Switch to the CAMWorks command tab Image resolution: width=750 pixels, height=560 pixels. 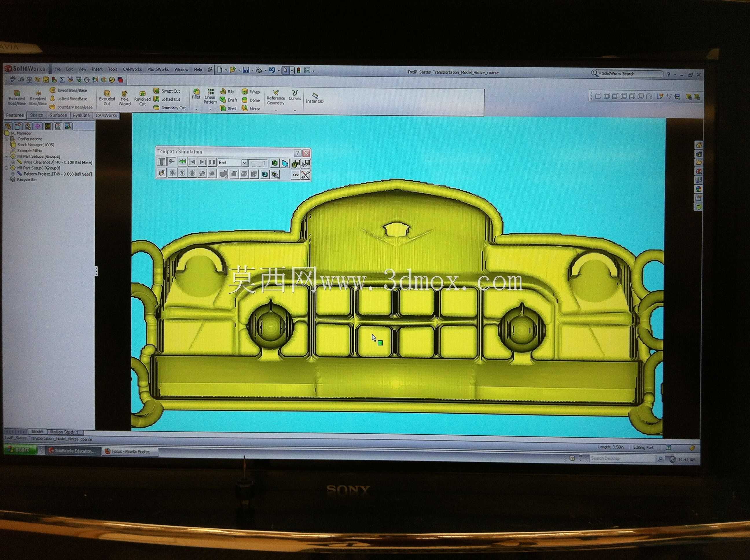pyautogui.click(x=106, y=116)
